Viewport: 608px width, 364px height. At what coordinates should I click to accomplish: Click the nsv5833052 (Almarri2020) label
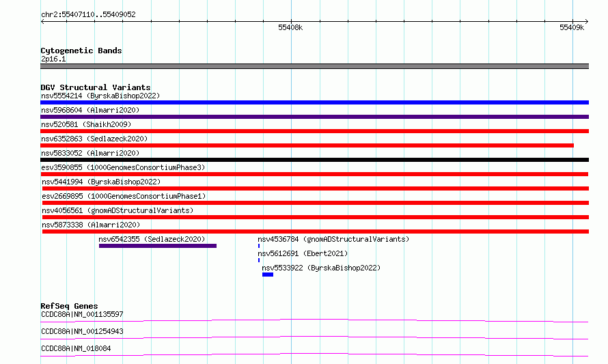coord(90,153)
